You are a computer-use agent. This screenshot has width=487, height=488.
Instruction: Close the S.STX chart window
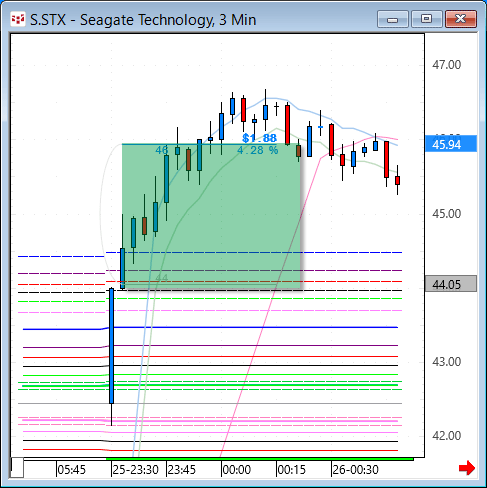pos(461,19)
